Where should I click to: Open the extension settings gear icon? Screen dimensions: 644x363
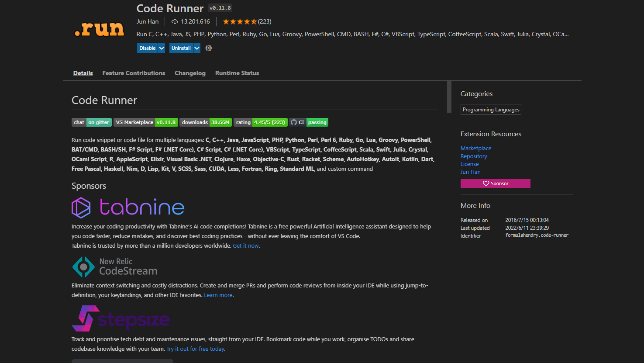209,48
